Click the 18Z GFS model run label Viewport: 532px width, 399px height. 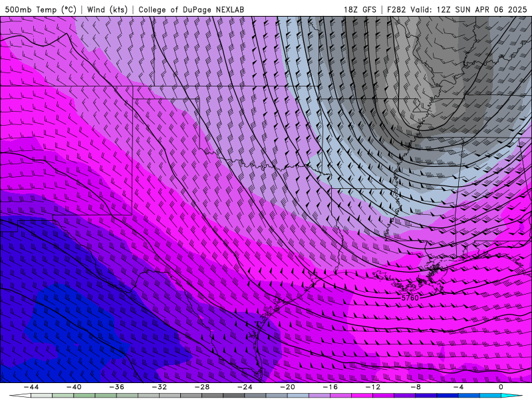pyautogui.click(x=360, y=9)
